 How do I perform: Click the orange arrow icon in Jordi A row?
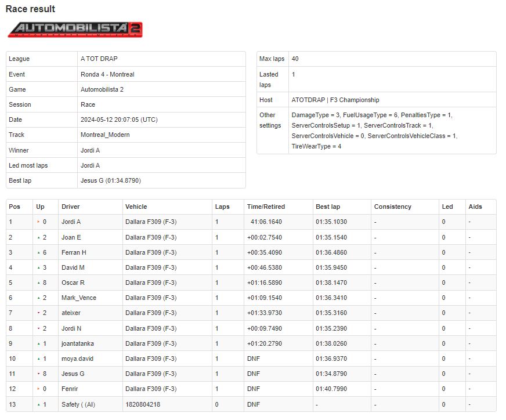(38, 222)
